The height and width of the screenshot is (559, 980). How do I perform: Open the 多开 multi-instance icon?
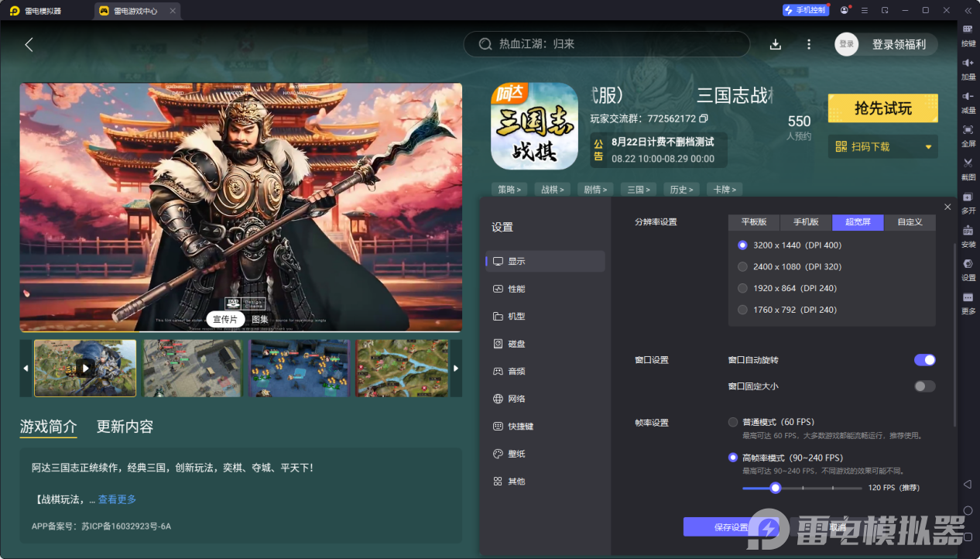968,201
